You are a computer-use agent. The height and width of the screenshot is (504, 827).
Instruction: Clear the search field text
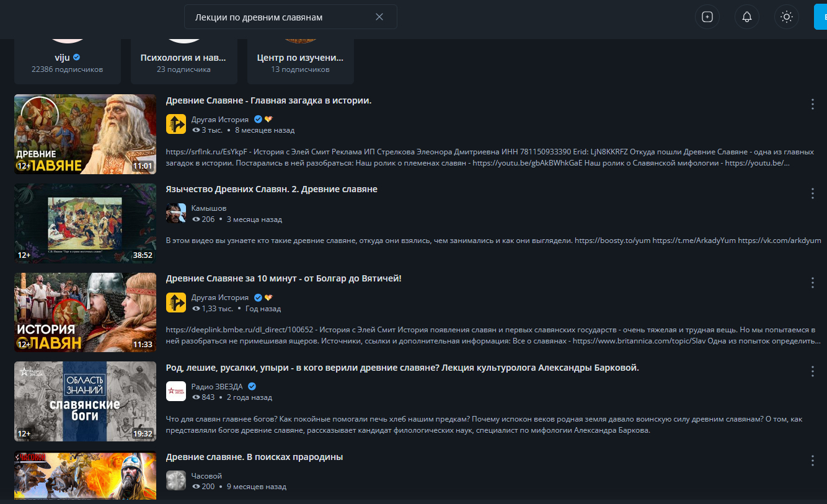[379, 17]
